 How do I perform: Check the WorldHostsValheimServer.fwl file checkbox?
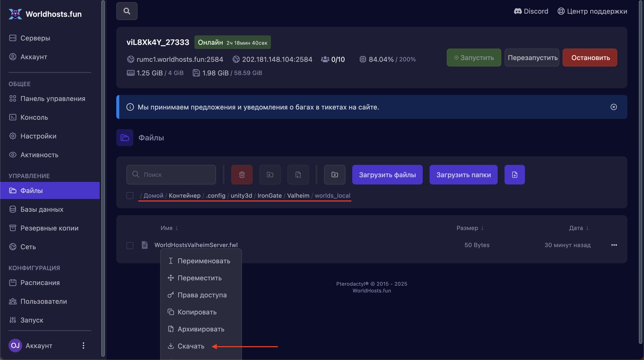click(130, 245)
